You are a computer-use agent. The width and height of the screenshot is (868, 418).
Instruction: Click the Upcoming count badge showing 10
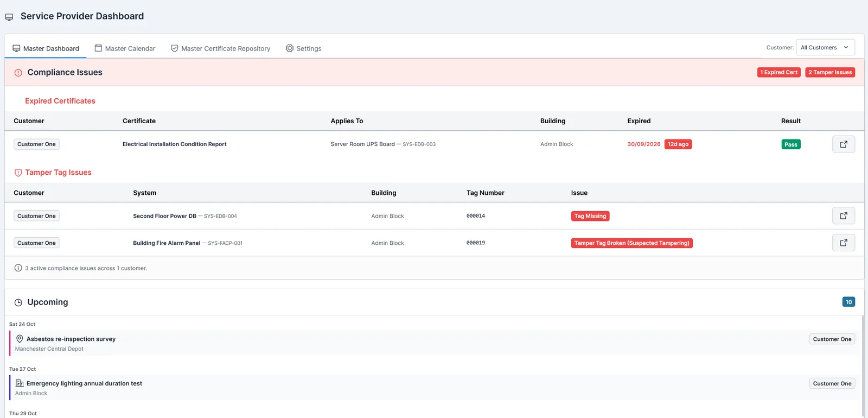pyautogui.click(x=848, y=302)
